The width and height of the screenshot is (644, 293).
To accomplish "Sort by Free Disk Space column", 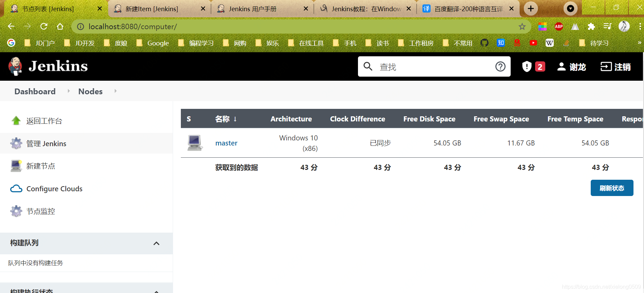I will click(x=429, y=119).
